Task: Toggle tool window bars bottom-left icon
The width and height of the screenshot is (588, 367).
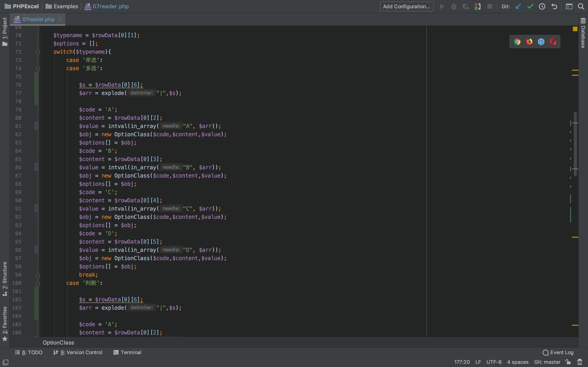Action: coord(5,362)
